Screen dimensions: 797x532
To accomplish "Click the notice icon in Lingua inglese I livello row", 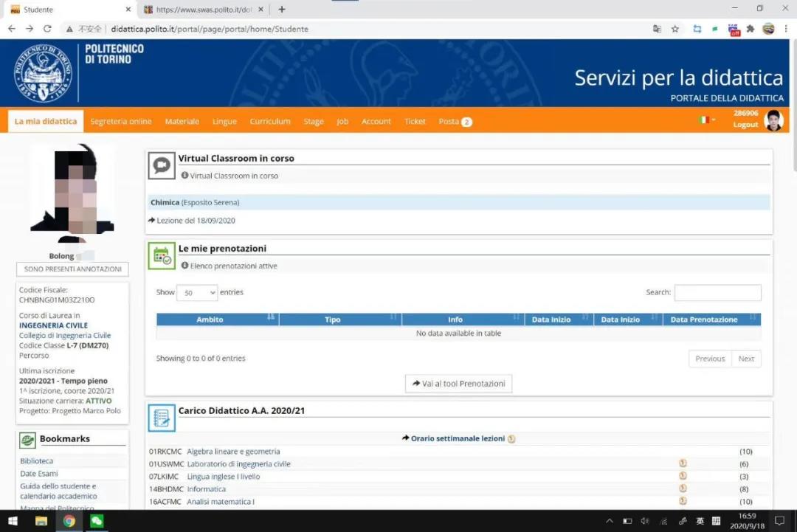I will coord(683,476).
